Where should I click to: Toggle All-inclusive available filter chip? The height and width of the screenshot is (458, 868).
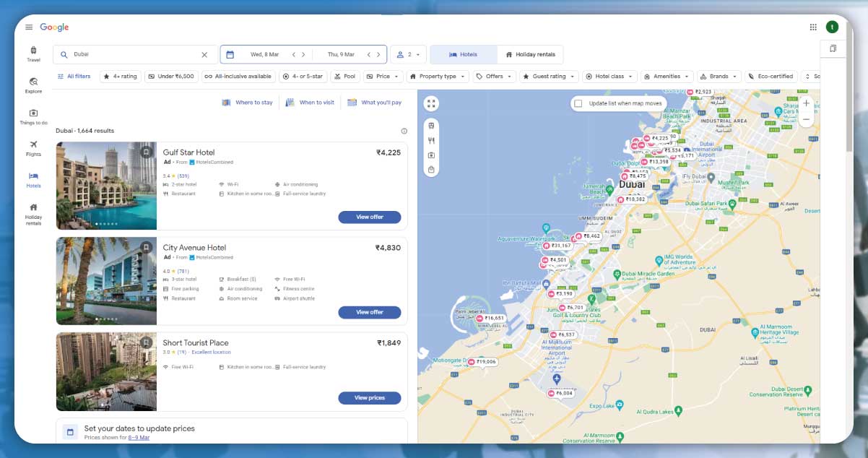(238, 77)
